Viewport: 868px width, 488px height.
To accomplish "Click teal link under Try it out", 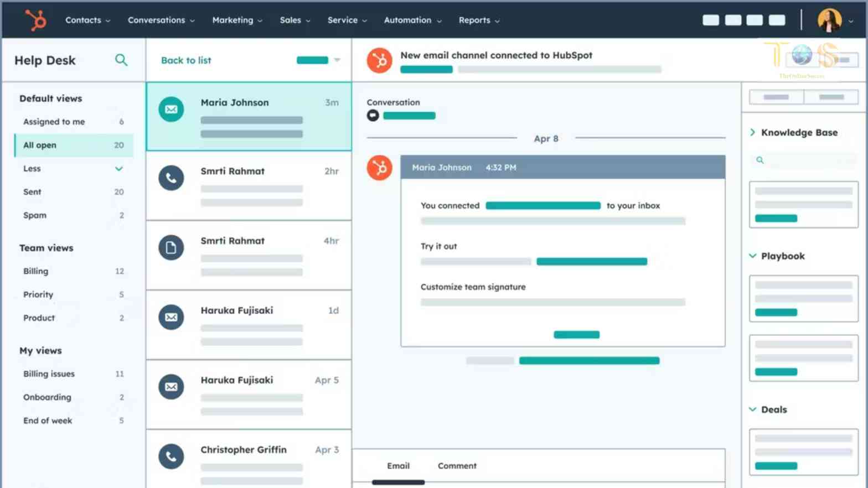I will [x=592, y=262].
